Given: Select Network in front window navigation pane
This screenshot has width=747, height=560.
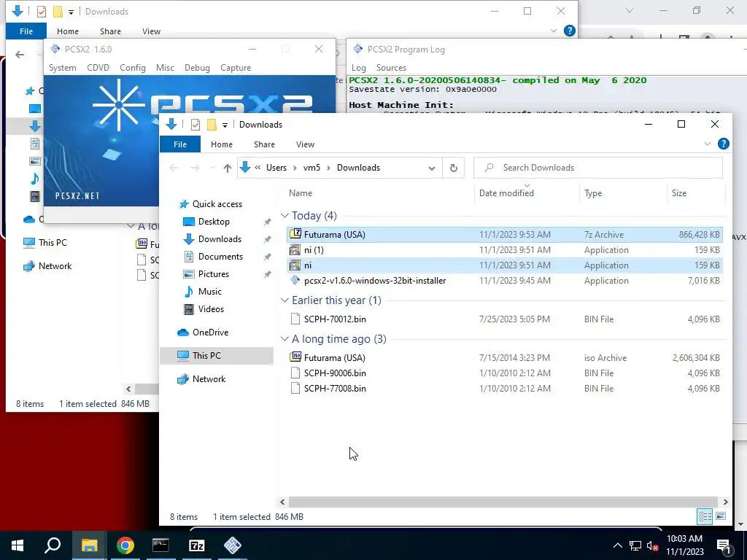Looking at the screenshot, I should pyautogui.click(x=209, y=379).
